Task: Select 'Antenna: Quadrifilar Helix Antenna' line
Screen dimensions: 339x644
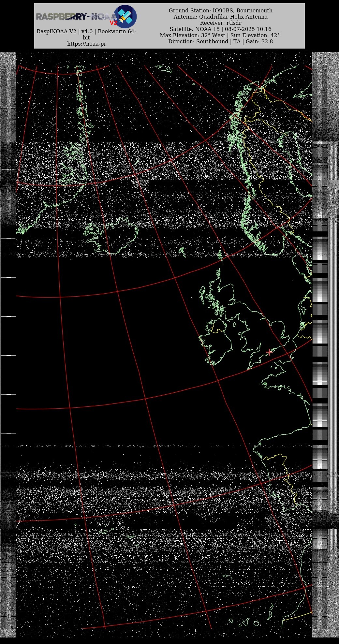Action: 220,17
